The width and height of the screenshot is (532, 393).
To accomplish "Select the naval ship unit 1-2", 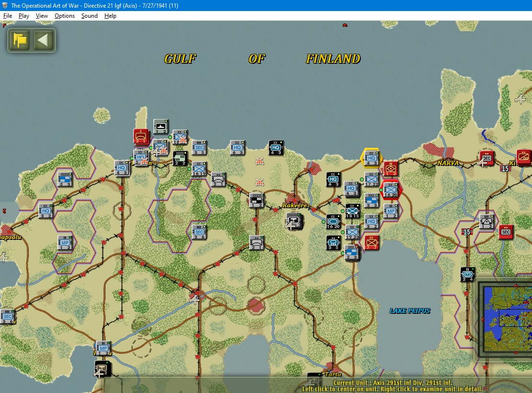I will click(x=161, y=126).
